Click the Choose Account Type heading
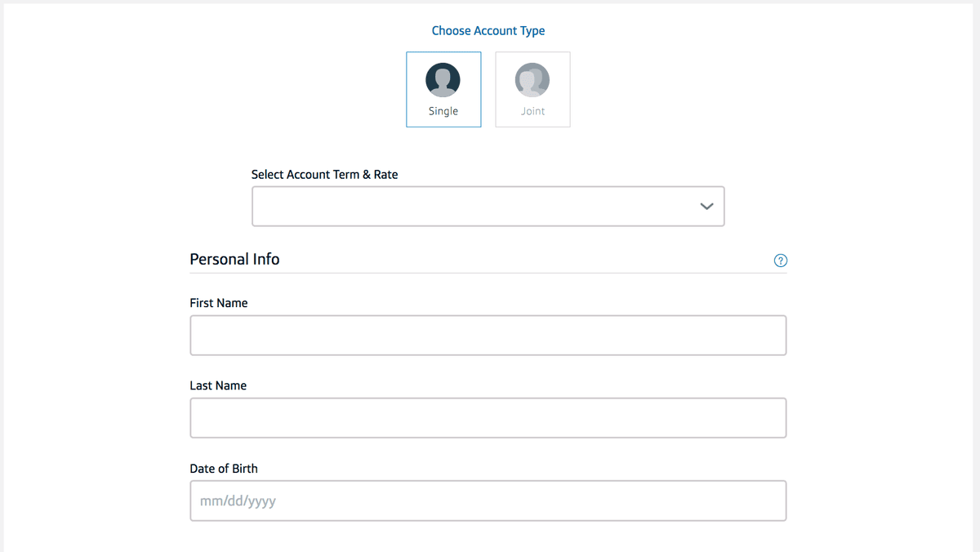Screen dimensions: 980x552 click(488, 31)
